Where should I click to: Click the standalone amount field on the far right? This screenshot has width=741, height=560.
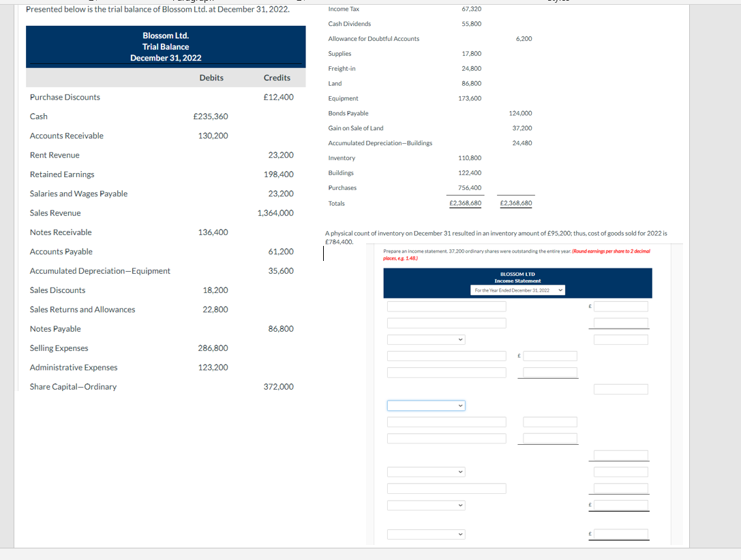(x=620, y=388)
